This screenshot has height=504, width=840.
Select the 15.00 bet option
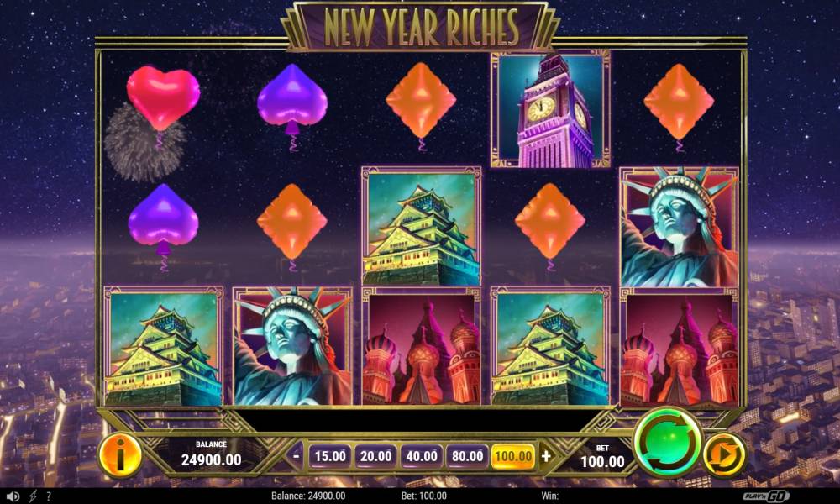click(x=330, y=456)
